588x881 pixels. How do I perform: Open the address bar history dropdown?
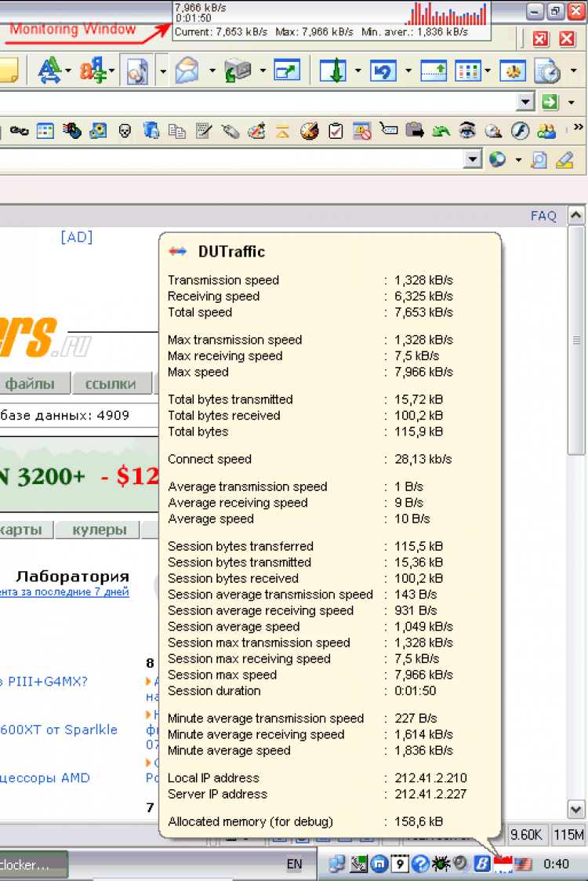[525, 102]
